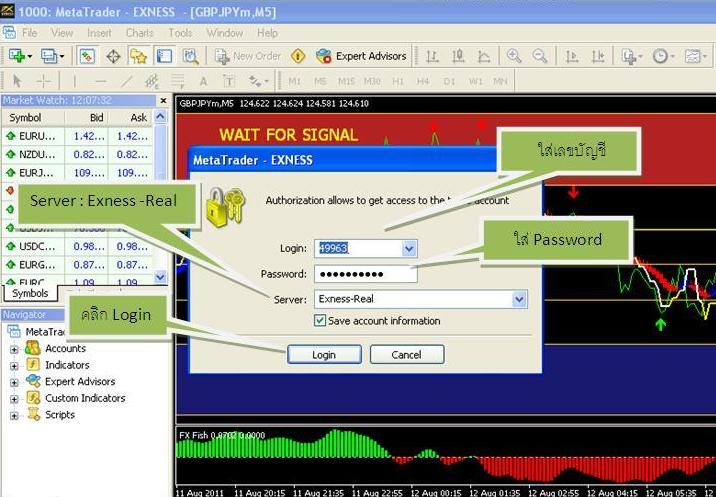Select the Symbols tab in Market Watch
Screen dimensions: 716x497
pyautogui.click(x=30, y=293)
